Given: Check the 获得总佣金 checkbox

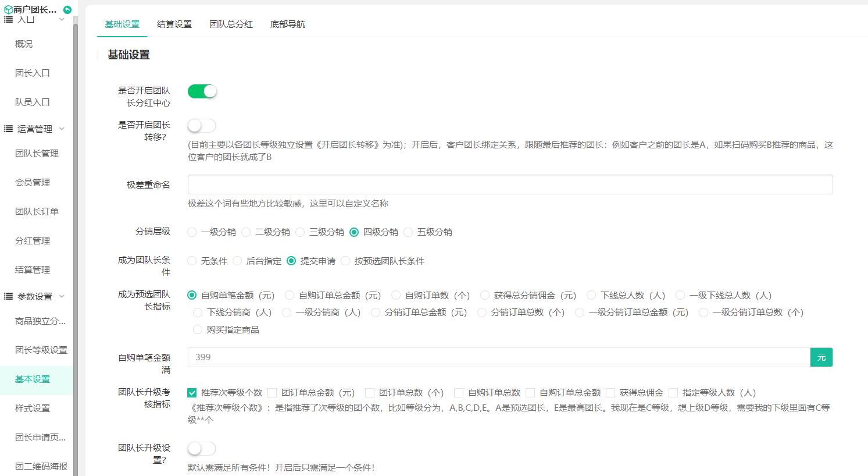Looking at the screenshot, I should pos(610,392).
